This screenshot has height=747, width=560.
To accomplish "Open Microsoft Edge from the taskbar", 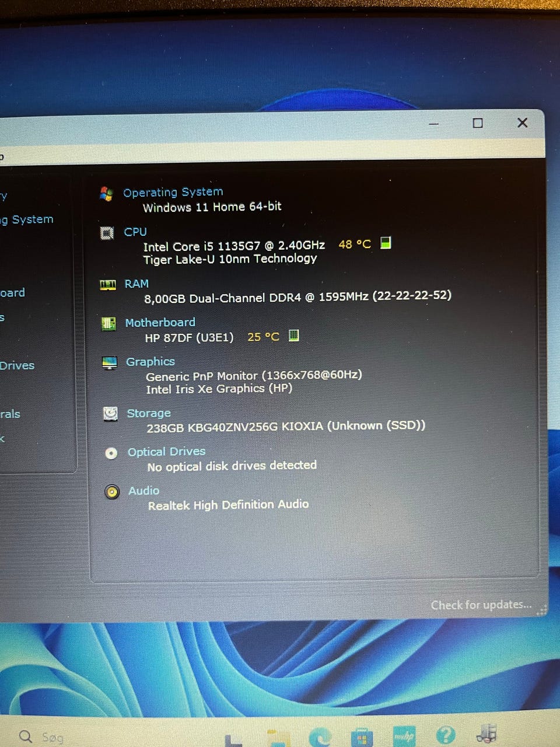I will (320, 736).
